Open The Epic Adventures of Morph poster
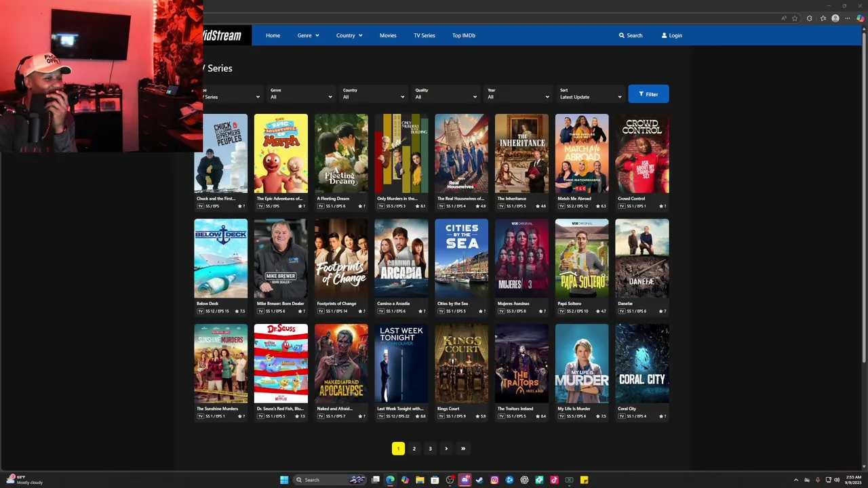868x488 pixels. click(x=281, y=153)
